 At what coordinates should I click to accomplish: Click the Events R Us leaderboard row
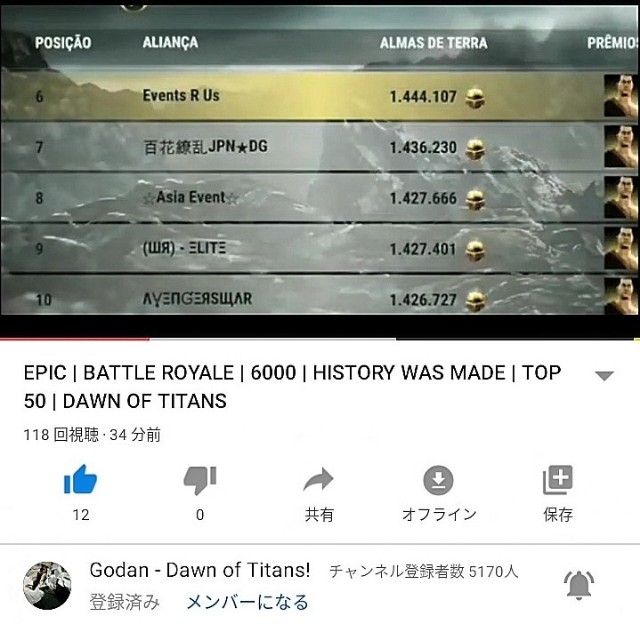320,96
